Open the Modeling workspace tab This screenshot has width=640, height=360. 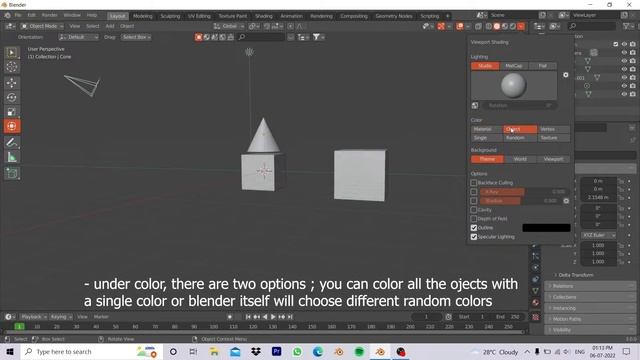[142, 16]
